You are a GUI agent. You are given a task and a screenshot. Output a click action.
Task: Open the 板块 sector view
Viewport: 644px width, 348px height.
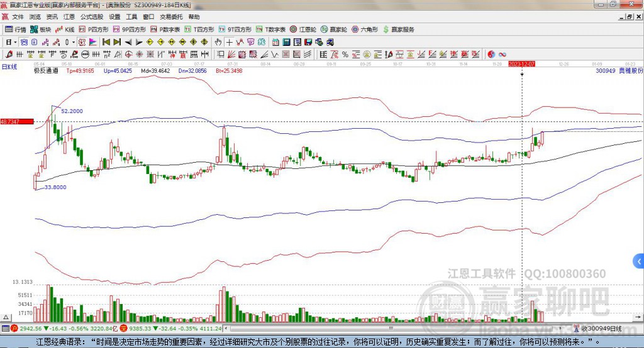41,30
